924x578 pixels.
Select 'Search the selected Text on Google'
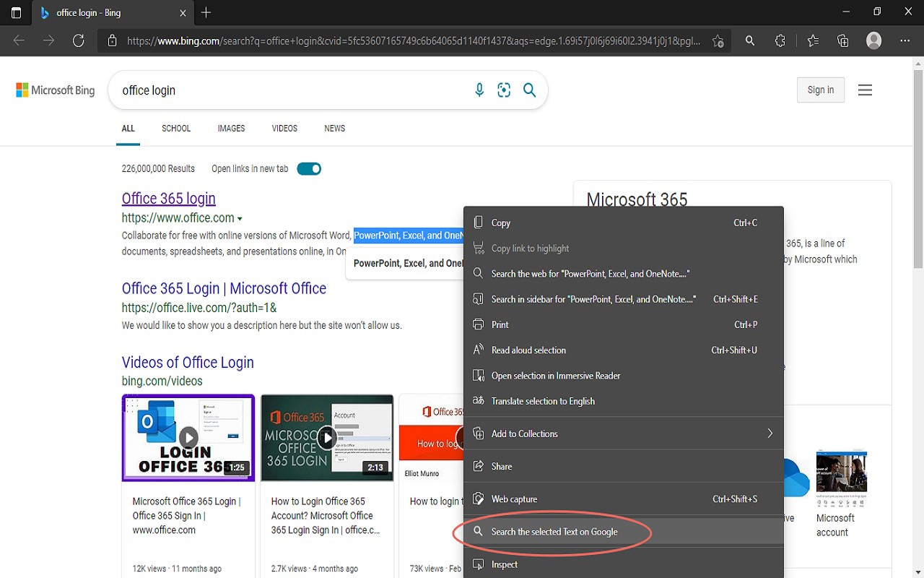[624, 532]
